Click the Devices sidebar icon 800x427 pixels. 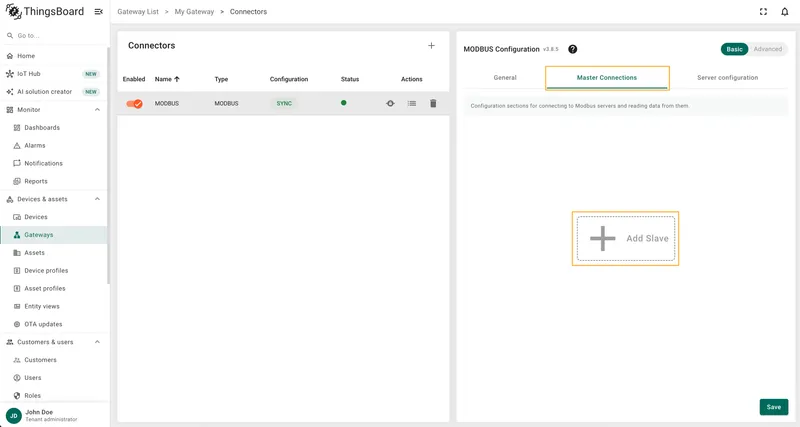[17, 217]
